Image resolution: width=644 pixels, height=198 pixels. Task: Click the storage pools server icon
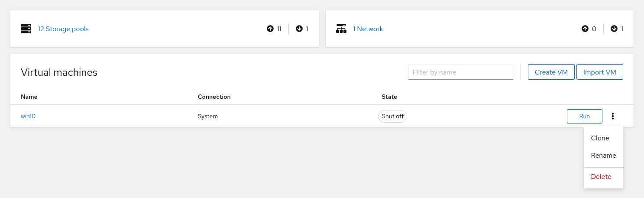(26, 29)
